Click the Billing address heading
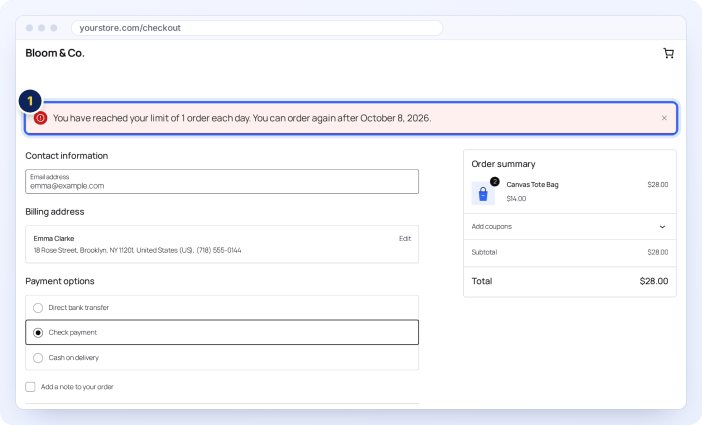702x425 pixels. (x=55, y=212)
